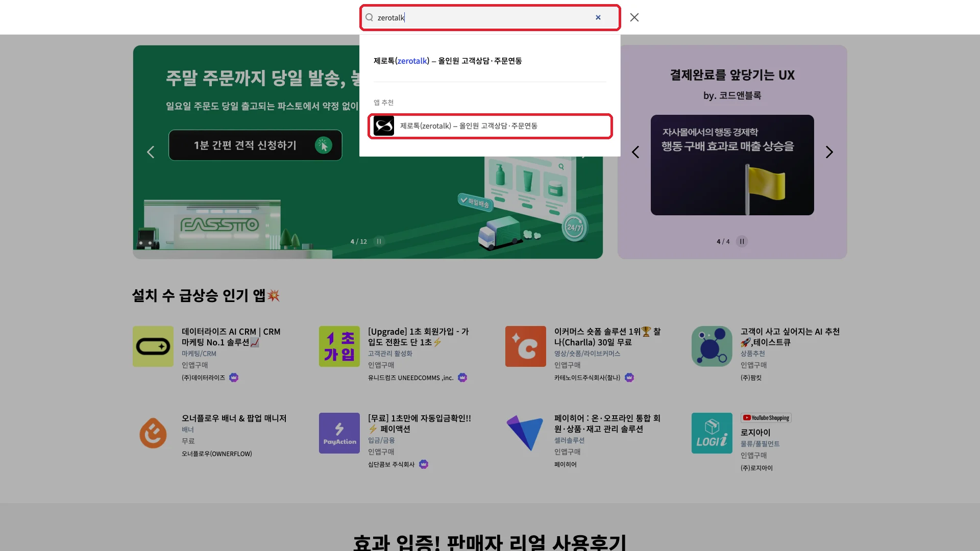Open the 데이터라이즈 AI CRM app title

coord(231,337)
